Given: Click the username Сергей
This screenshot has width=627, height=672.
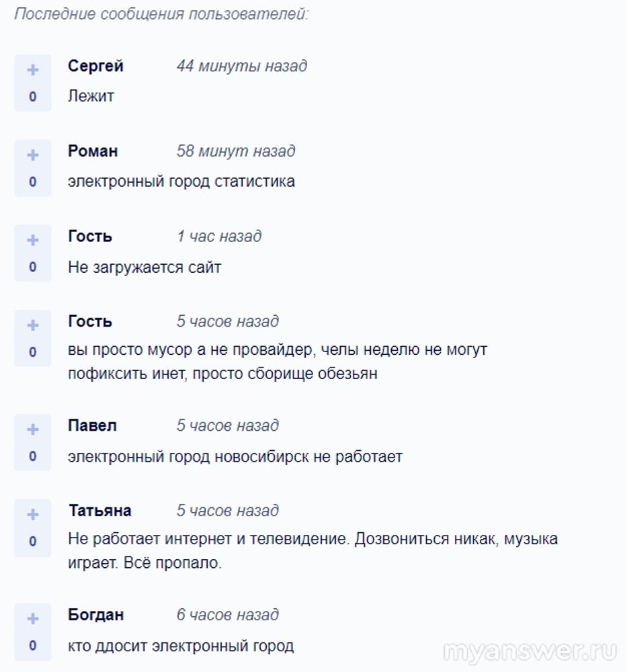Looking at the screenshot, I should coord(95,66).
